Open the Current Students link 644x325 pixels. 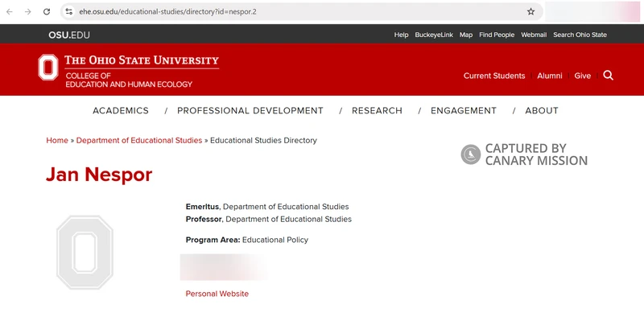[494, 76]
